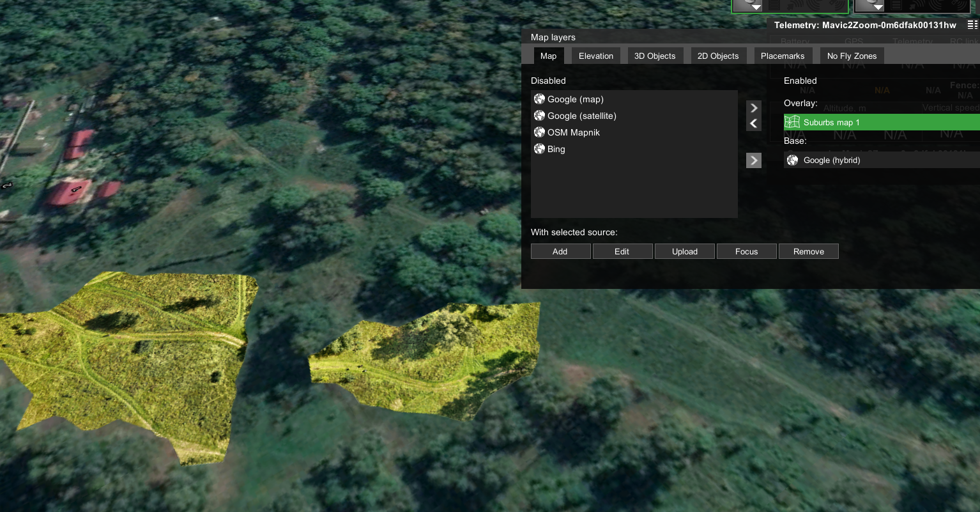Switch to the Elevation tab

pyautogui.click(x=596, y=56)
